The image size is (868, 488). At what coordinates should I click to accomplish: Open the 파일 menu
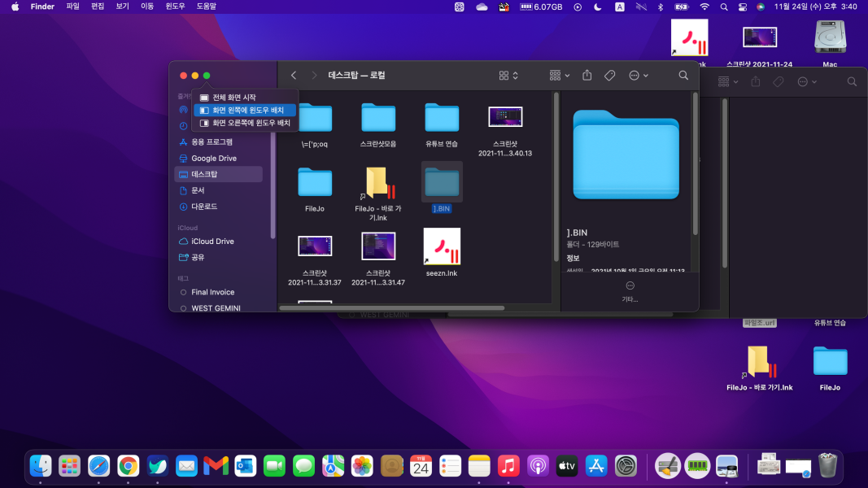(x=72, y=7)
